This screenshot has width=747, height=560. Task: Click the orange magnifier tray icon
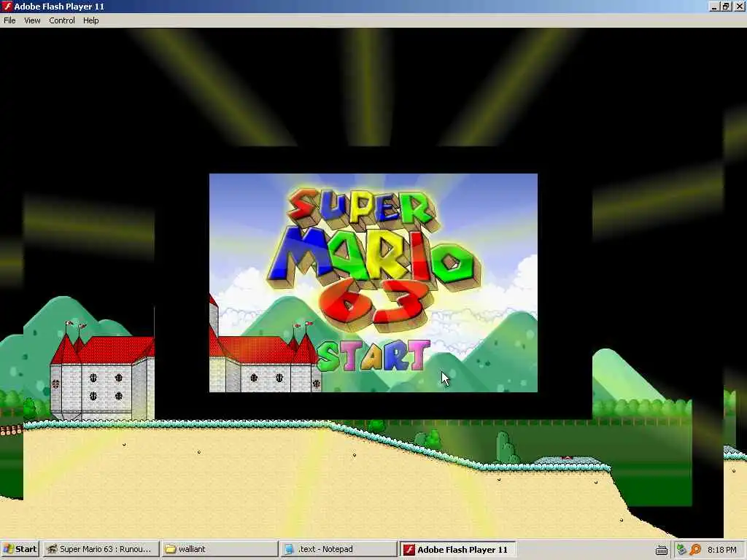(695, 550)
